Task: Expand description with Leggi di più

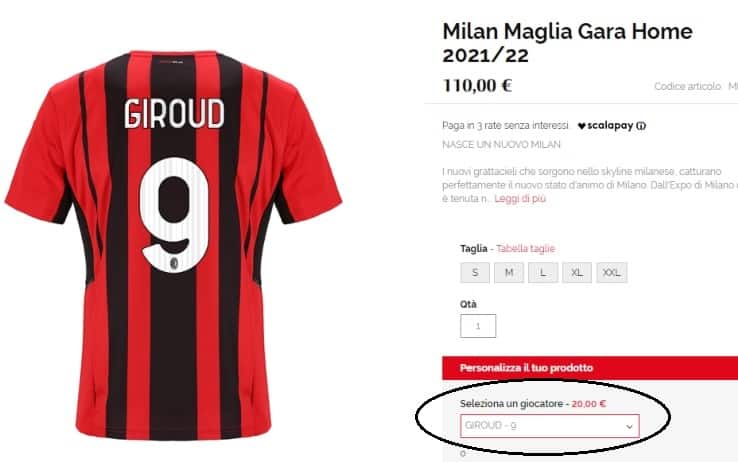Action: tap(520, 199)
